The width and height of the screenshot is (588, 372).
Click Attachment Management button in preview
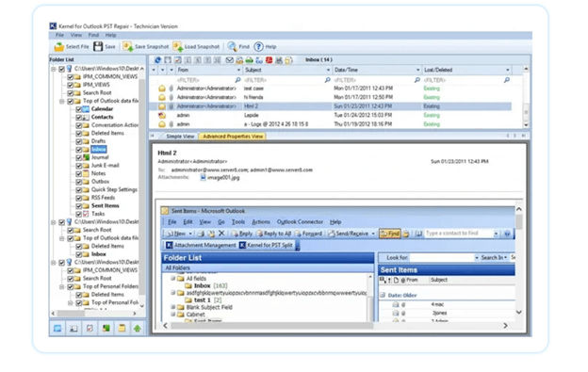coord(201,245)
